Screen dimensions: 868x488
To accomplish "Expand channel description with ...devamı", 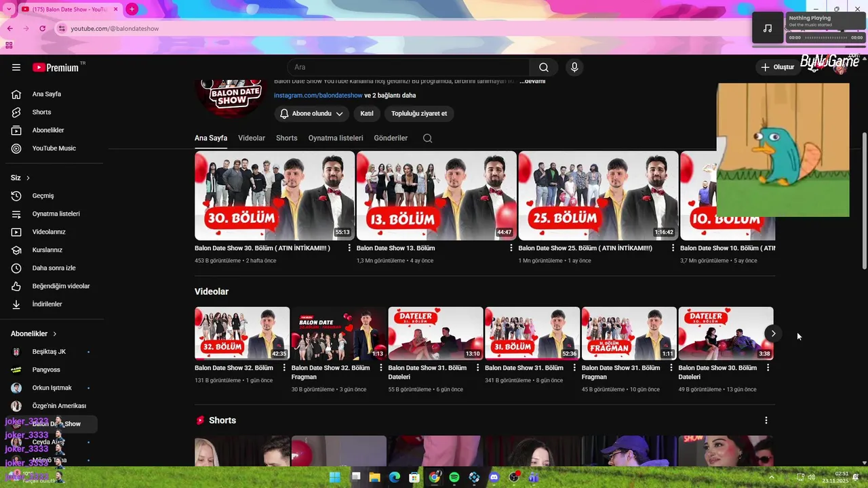I will (532, 81).
